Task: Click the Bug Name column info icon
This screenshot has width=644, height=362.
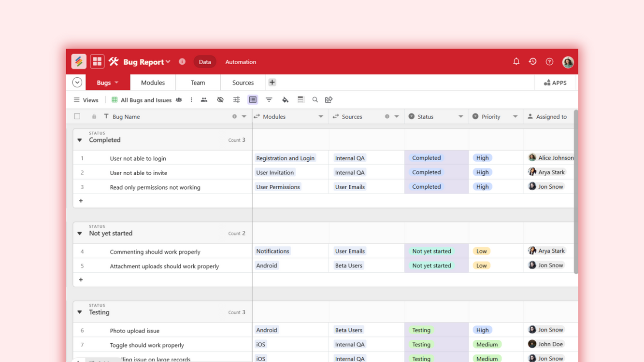Action: pyautogui.click(x=234, y=117)
